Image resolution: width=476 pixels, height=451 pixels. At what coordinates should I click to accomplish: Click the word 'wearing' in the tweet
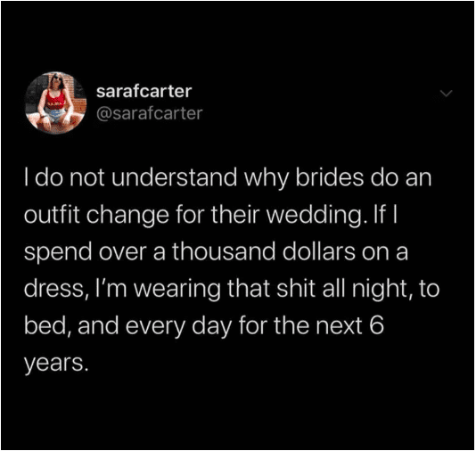point(177,290)
